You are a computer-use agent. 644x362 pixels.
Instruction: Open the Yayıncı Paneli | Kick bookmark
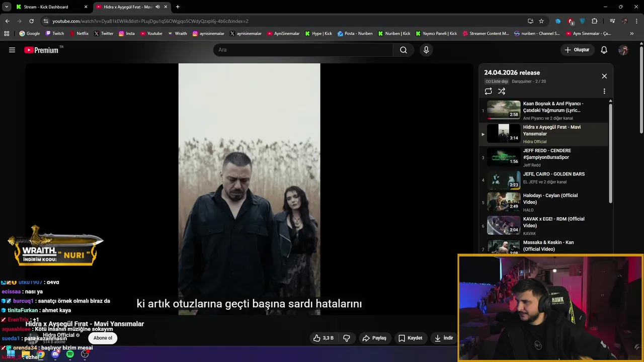tap(436, 34)
